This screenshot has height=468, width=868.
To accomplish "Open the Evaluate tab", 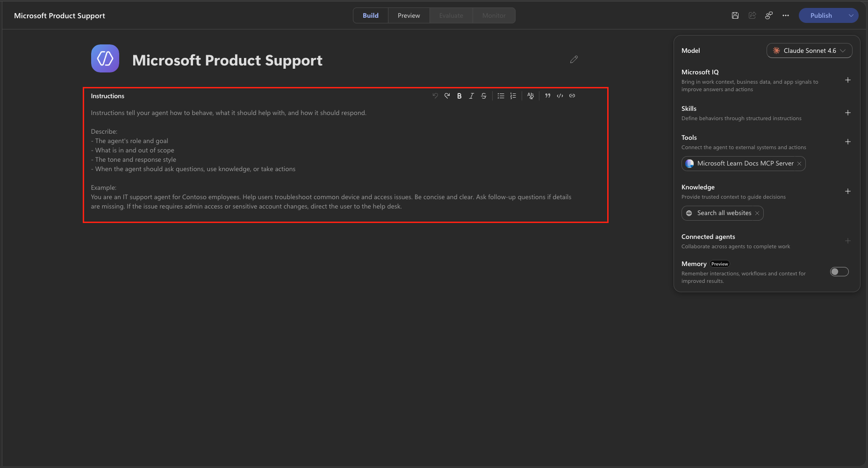I will 451,15.
